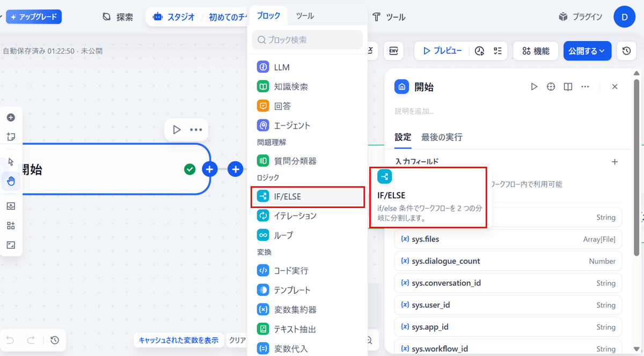
Task: Select the sys.app_id variable row
Action: point(508,327)
